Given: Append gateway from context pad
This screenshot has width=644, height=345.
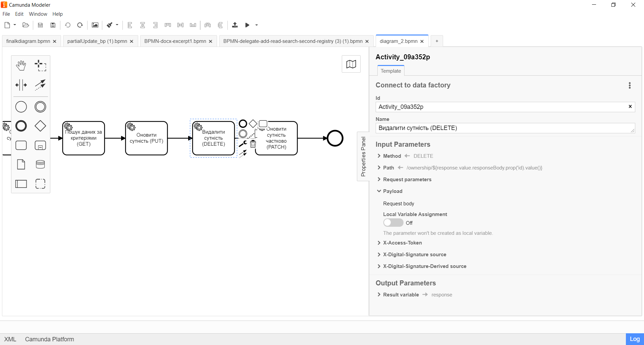Looking at the screenshot, I should point(253,124).
